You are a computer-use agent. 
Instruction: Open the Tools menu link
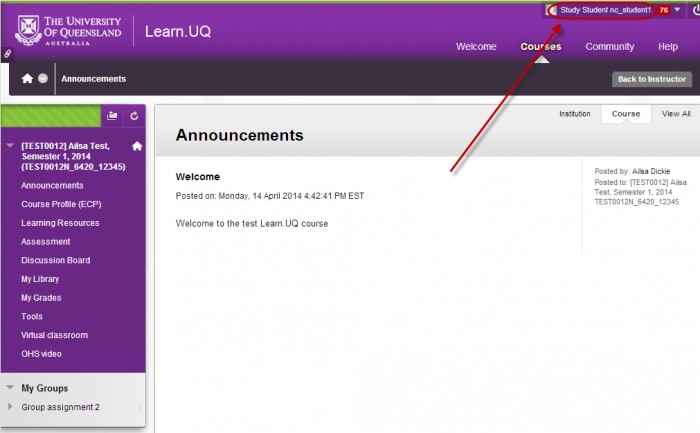32,316
